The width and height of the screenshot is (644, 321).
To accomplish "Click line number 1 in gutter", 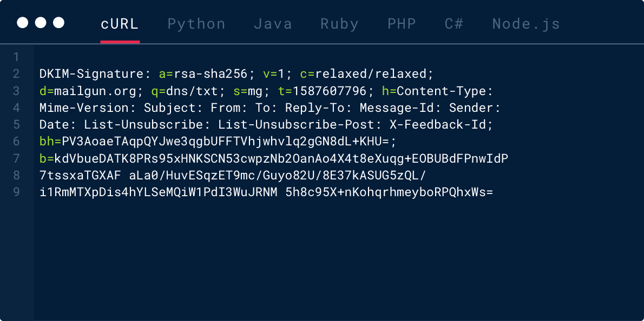I will click(16, 57).
